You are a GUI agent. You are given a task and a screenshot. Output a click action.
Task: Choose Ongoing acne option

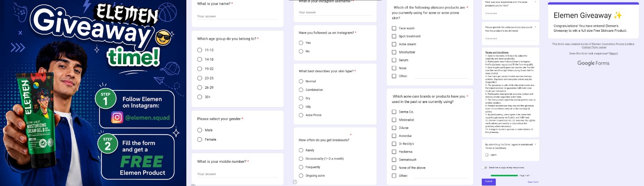(x=301, y=176)
